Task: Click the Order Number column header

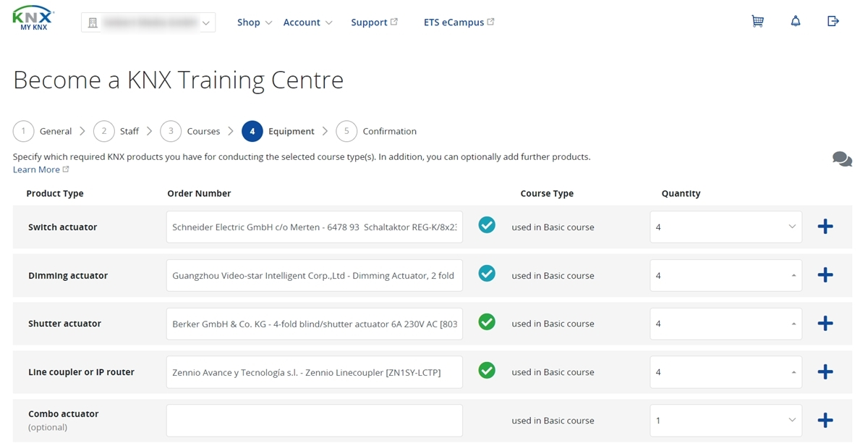Action: tap(199, 193)
